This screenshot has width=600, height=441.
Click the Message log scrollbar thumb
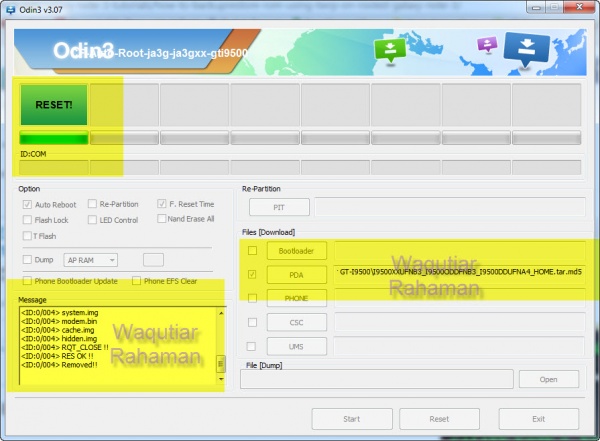[221, 364]
